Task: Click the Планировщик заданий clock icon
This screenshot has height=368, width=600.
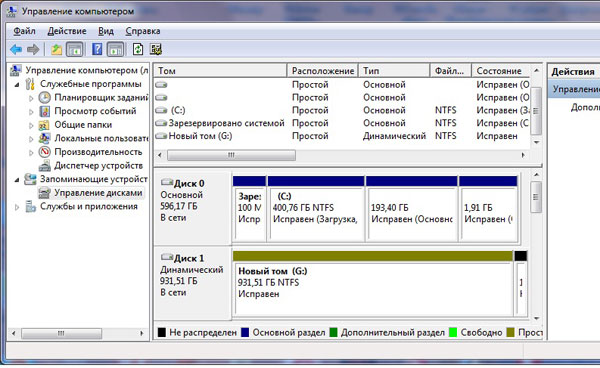Action: coord(45,98)
